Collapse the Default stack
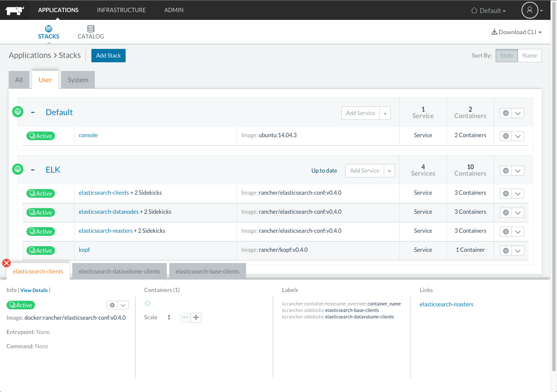The image size is (557, 392). 33,112
